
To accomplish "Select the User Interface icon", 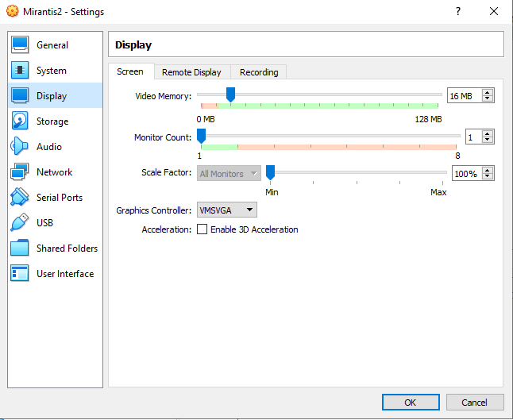I will click(21, 274).
